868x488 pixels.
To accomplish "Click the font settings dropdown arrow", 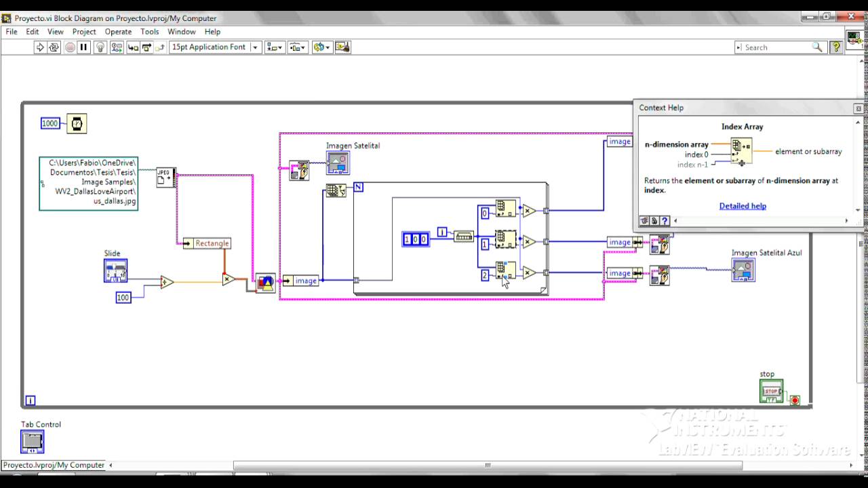I will pyautogui.click(x=256, y=47).
